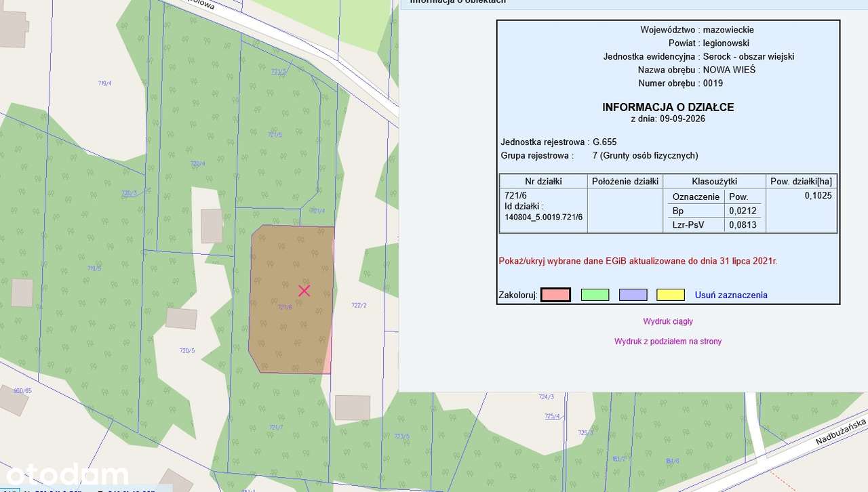Click the 721/6 parcel number table cell
Screen dimensions: 868x492
(543, 210)
